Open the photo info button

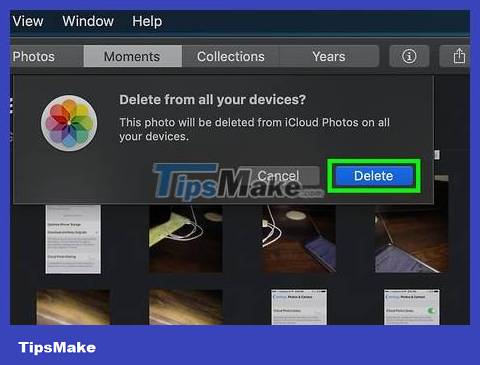point(409,56)
